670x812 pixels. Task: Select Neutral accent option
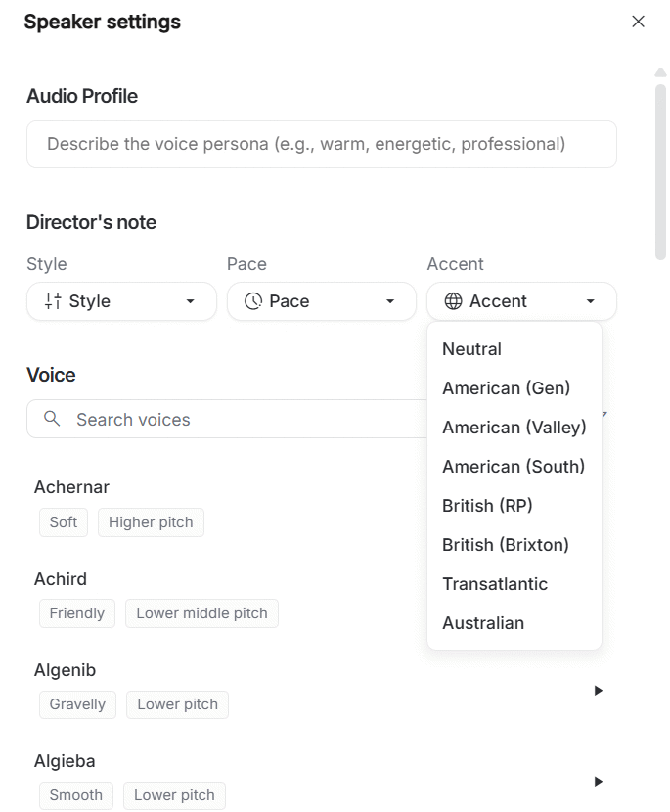(471, 349)
